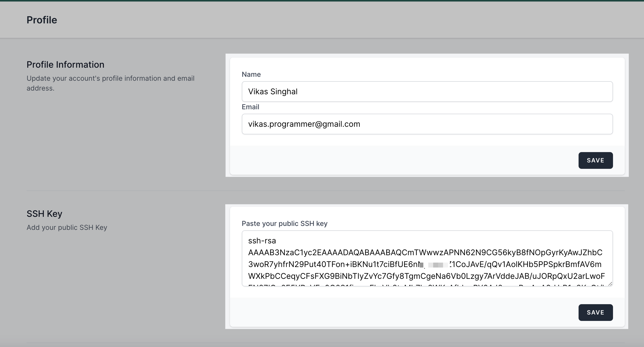This screenshot has height=347, width=644.
Task: Save the SSH Key form
Action: [x=596, y=313]
